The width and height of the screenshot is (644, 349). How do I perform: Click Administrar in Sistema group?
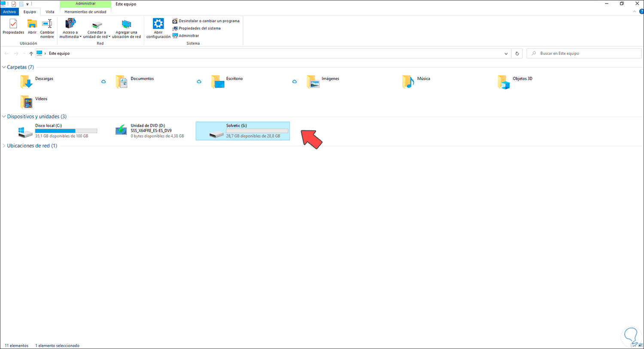coord(186,36)
